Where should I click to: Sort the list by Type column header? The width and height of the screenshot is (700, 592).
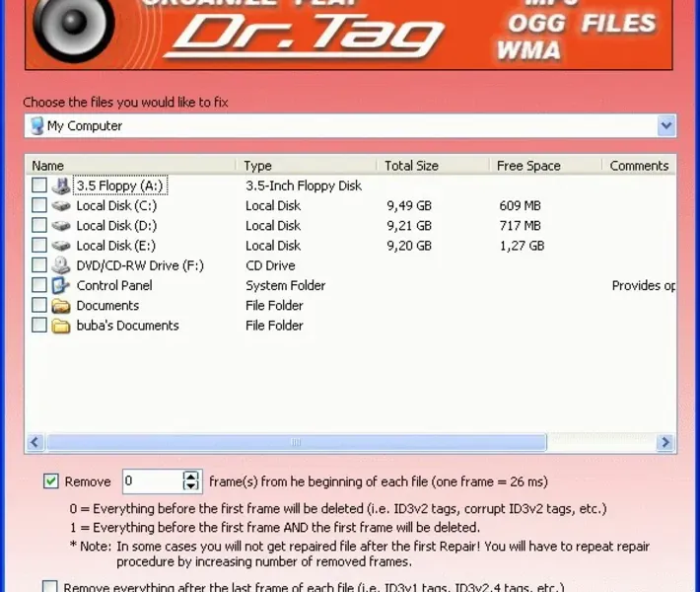pos(307,166)
